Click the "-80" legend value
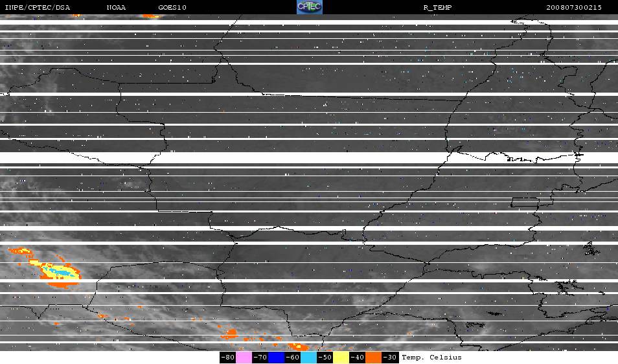618x364 pixels. pos(228,358)
